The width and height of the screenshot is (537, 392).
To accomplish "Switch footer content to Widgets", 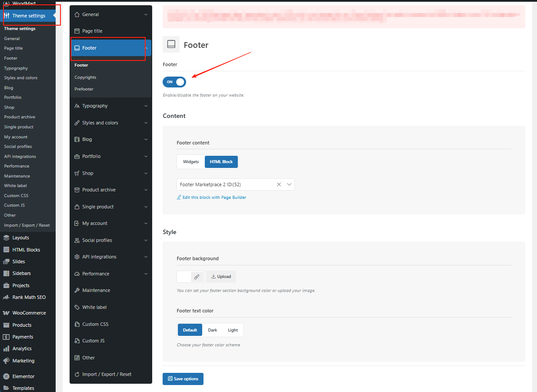I will point(191,162).
